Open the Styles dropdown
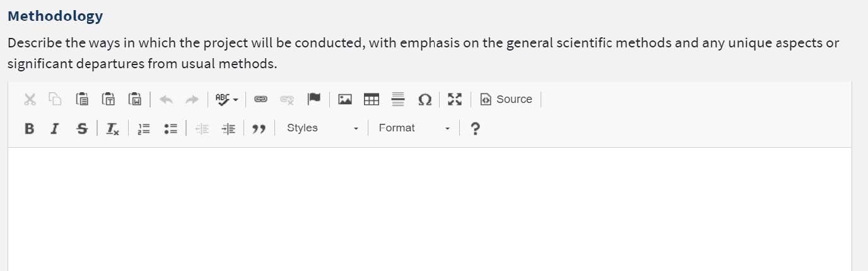 click(x=322, y=128)
